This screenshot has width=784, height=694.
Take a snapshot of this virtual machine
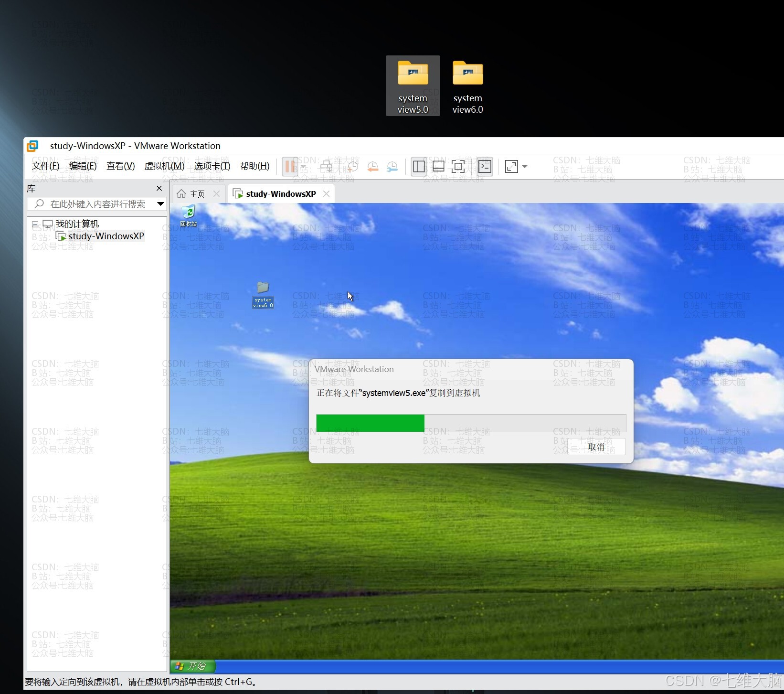352,167
